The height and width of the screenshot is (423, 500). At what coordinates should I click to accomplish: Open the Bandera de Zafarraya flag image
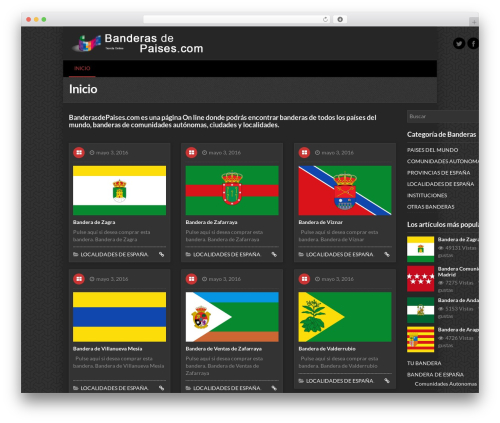point(232,190)
